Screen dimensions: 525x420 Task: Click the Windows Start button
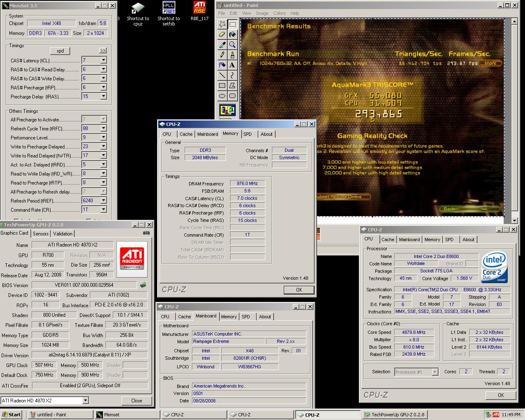(11, 415)
